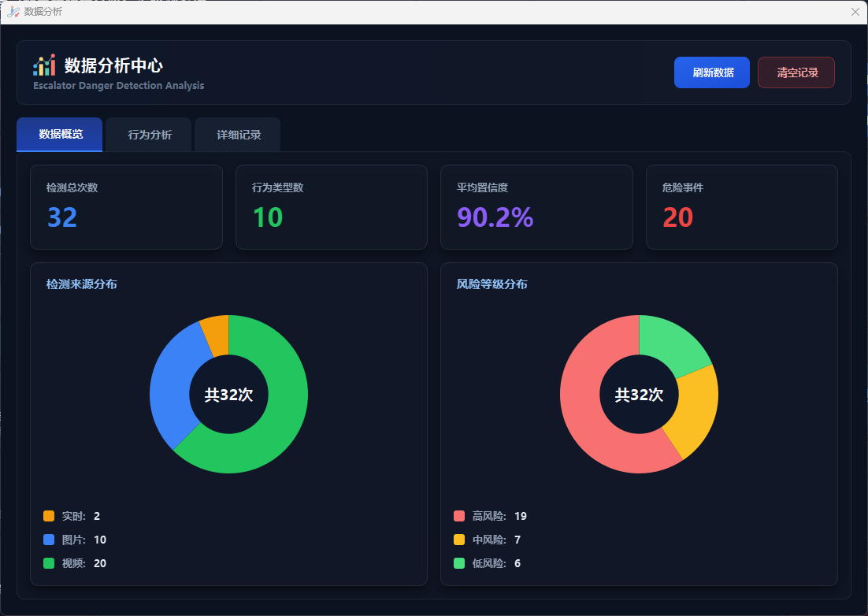Screen dimensions: 868x616
Task: Click the 刷新数据 button
Action: pyautogui.click(x=711, y=72)
